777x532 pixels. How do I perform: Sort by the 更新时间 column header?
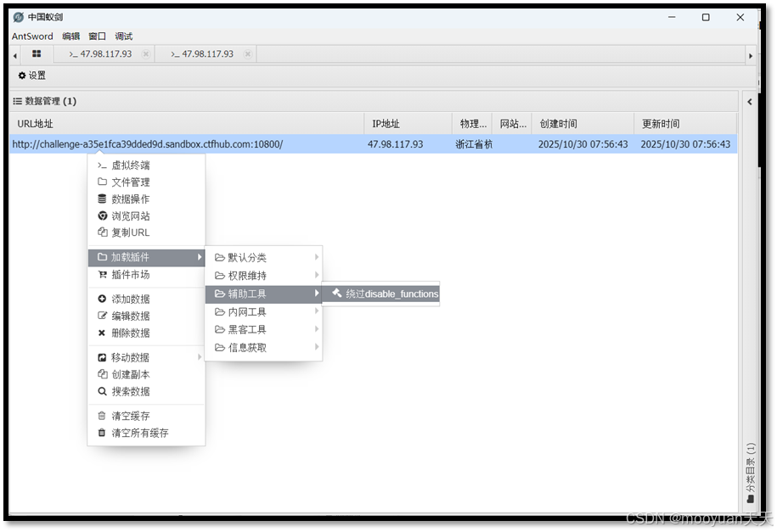685,124
